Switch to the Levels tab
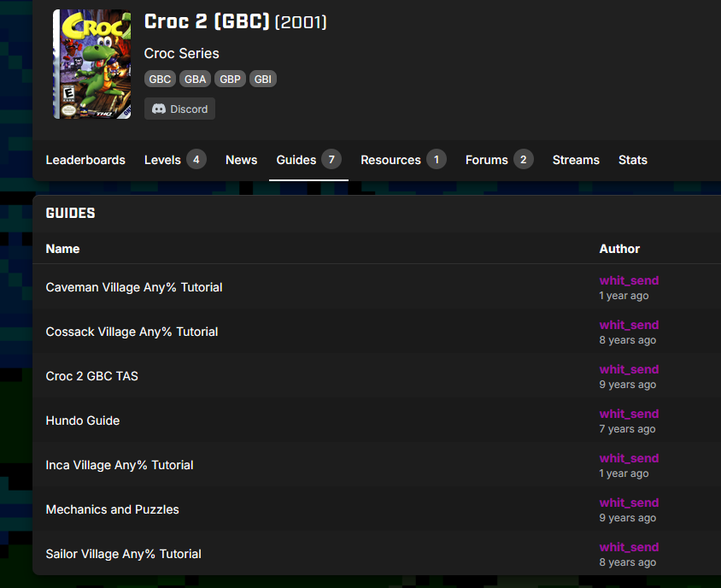The width and height of the screenshot is (721, 588). point(175,160)
